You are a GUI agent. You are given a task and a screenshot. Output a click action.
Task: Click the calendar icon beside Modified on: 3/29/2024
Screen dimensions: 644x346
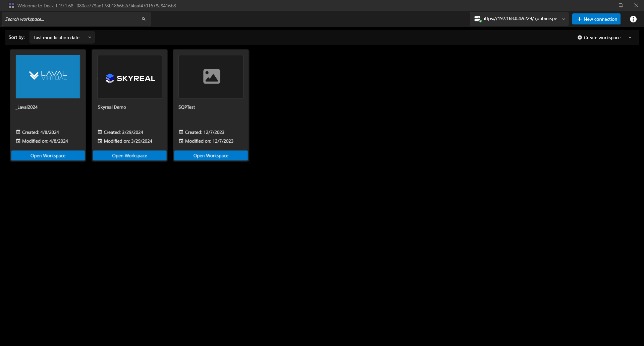(x=100, y=141)
